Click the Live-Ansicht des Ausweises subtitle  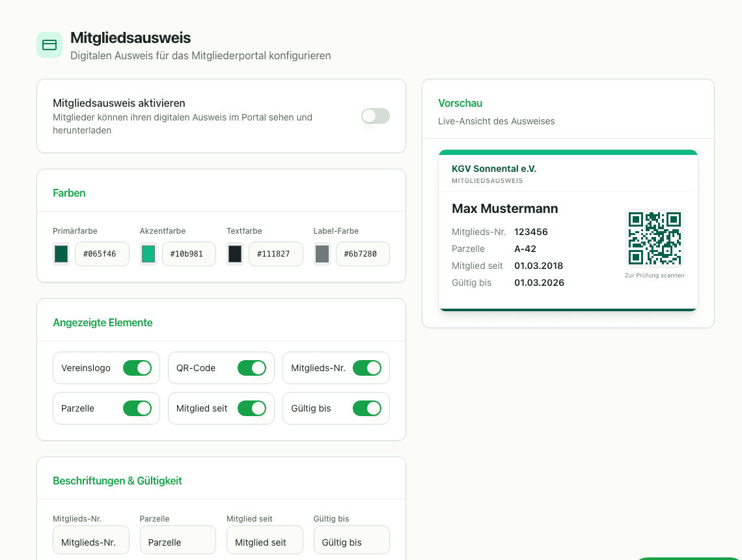pyautogui.click(x=497, y=121)
